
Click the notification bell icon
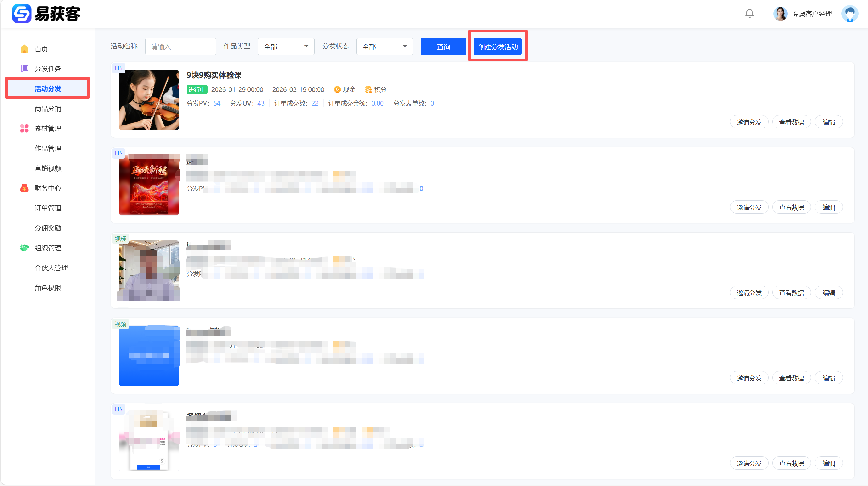coord(749,14)
